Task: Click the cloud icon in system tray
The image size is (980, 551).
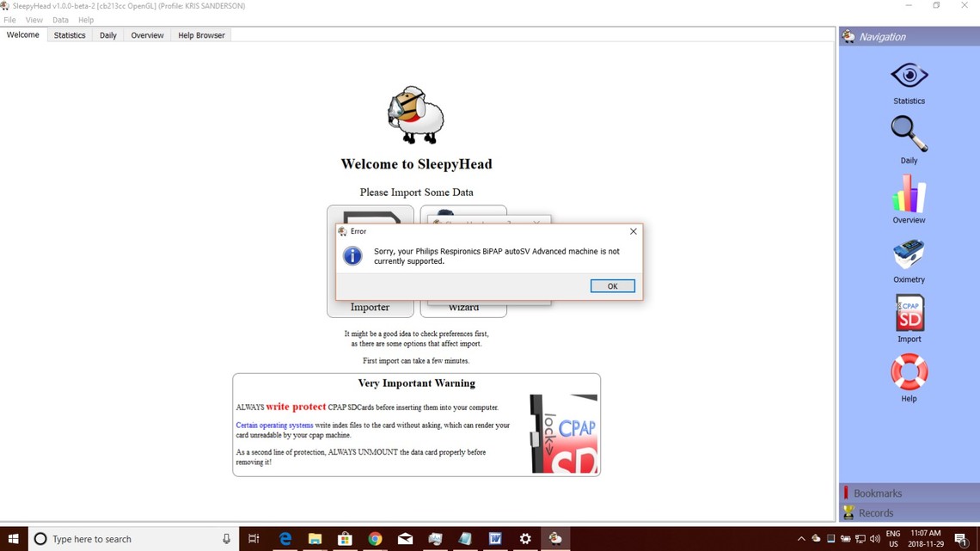Action: [817, 538]
